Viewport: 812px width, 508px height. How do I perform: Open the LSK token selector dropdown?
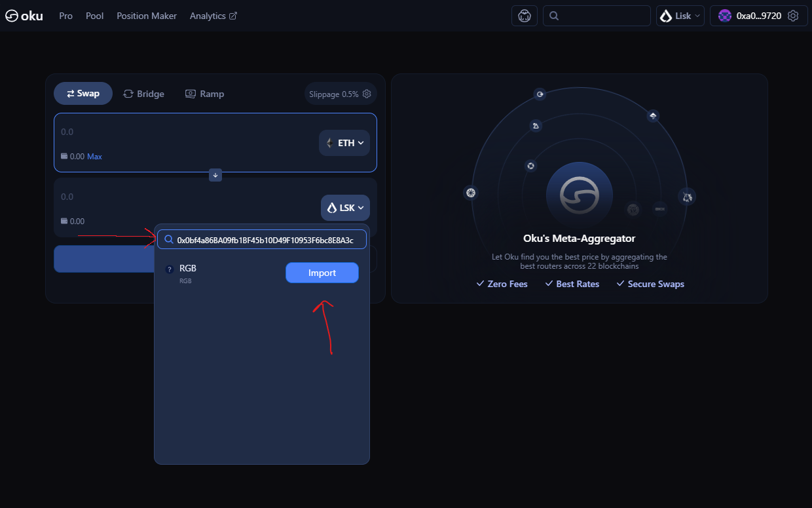(x=345, y=208)
